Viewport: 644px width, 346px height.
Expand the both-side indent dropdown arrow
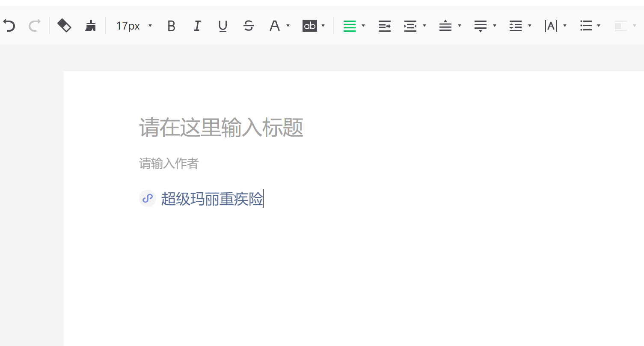(424, 26)
